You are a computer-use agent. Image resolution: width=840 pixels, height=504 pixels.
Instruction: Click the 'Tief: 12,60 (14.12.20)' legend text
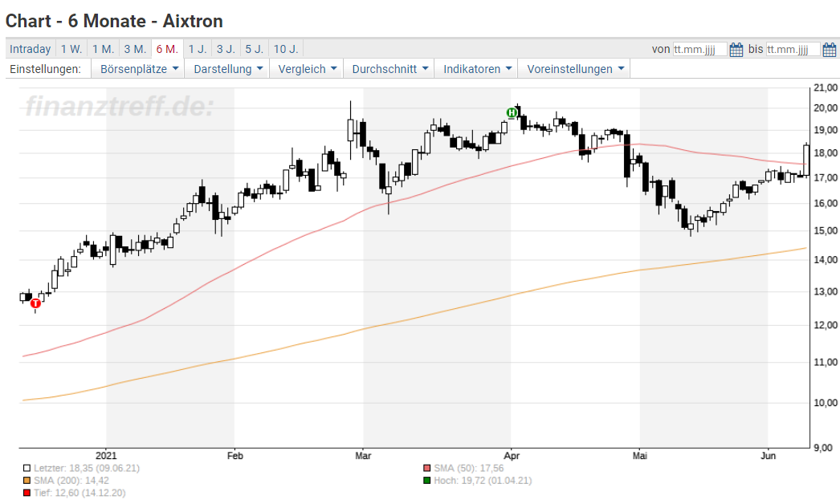click(80, 494)
